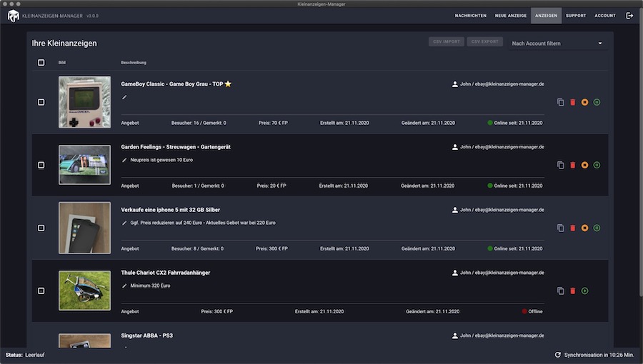643x364 pixels.
Task: Open the GameBoy Classic listing title
Action: [x=176, y=84]
